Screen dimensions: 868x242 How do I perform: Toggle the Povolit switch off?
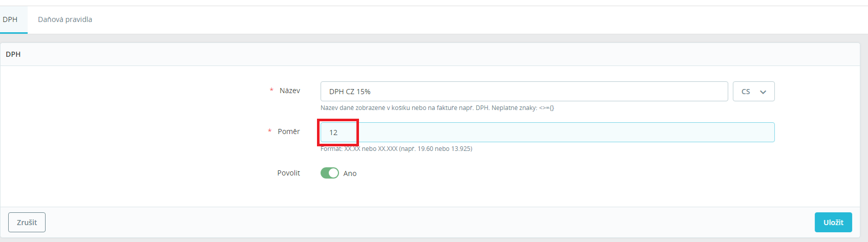pyautogui.click(x=330, y=173)
